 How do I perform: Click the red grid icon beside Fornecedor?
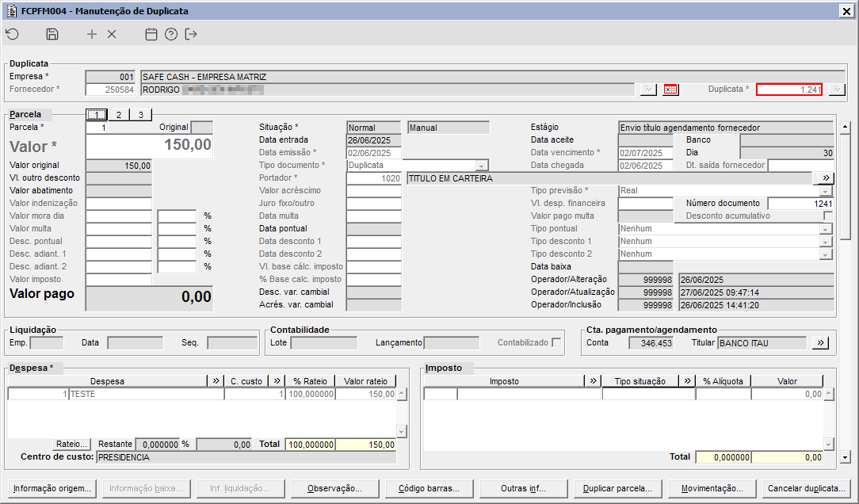click(671, 90)
